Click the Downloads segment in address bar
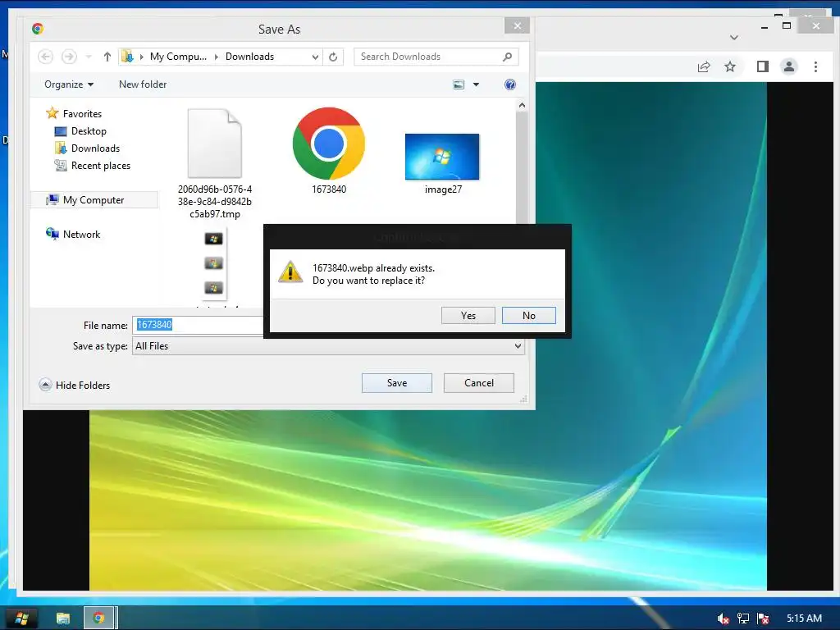 [x=249, y=57]
